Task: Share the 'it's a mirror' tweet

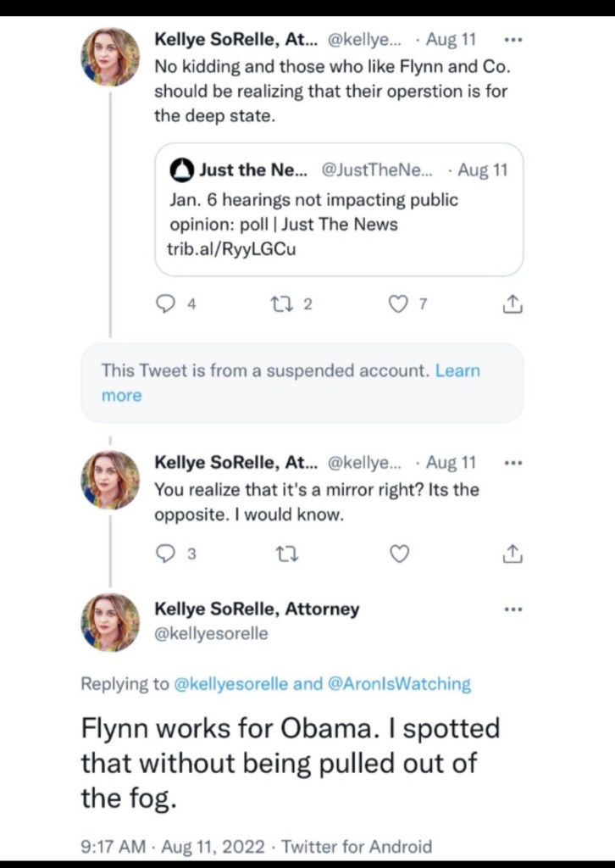Action: (512, 554)
